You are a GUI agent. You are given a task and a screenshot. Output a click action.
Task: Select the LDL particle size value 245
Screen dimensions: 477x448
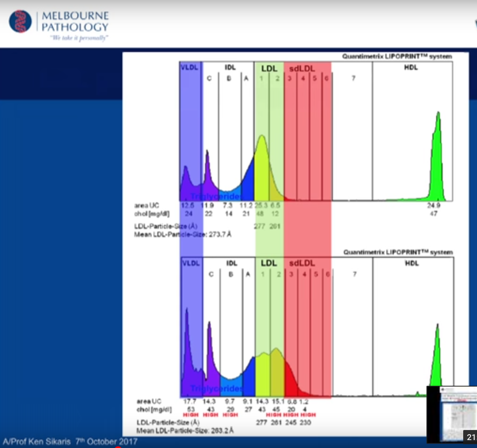[291, 423]
